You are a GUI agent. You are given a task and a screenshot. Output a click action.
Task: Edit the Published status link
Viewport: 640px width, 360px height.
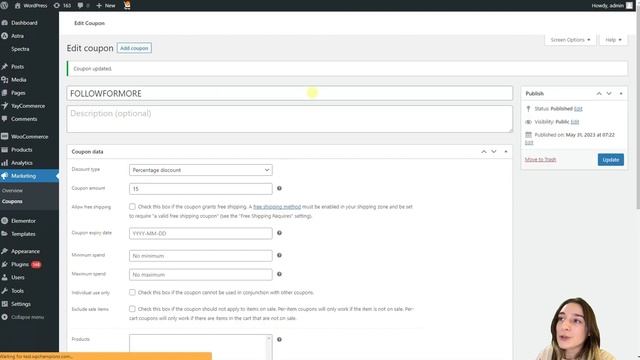pos(578,109)
